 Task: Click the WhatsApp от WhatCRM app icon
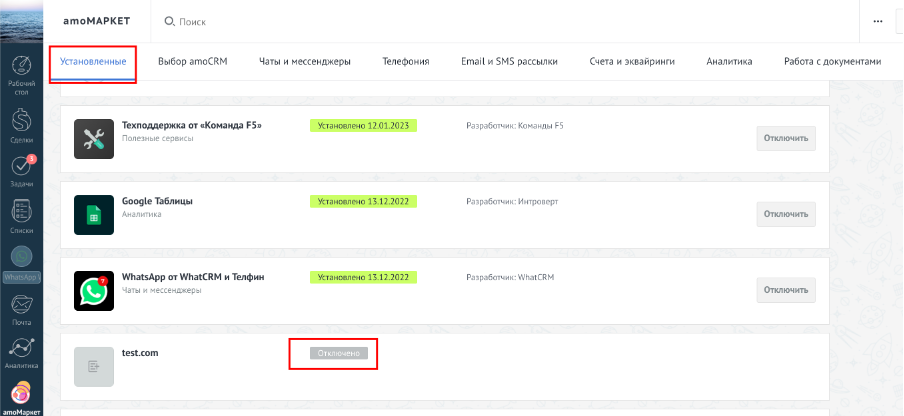point(94,291)
